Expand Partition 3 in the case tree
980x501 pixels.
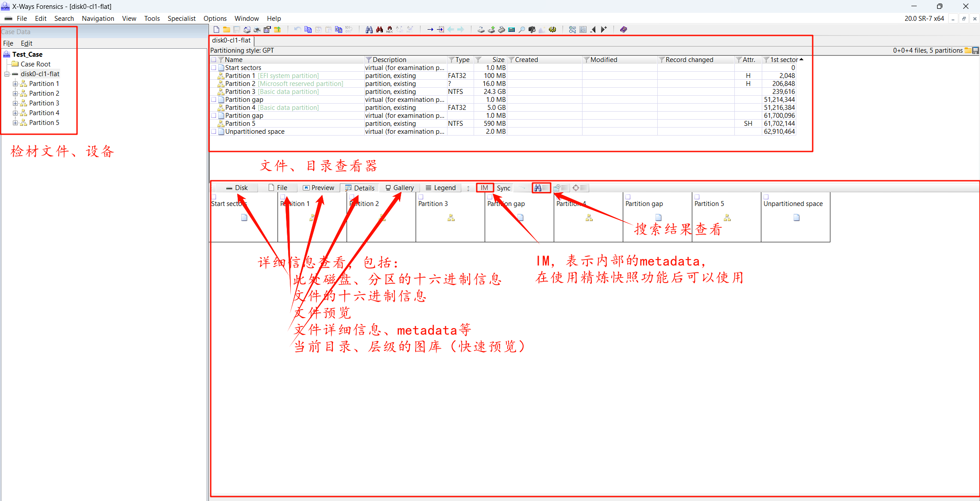(x=15, y=103)
